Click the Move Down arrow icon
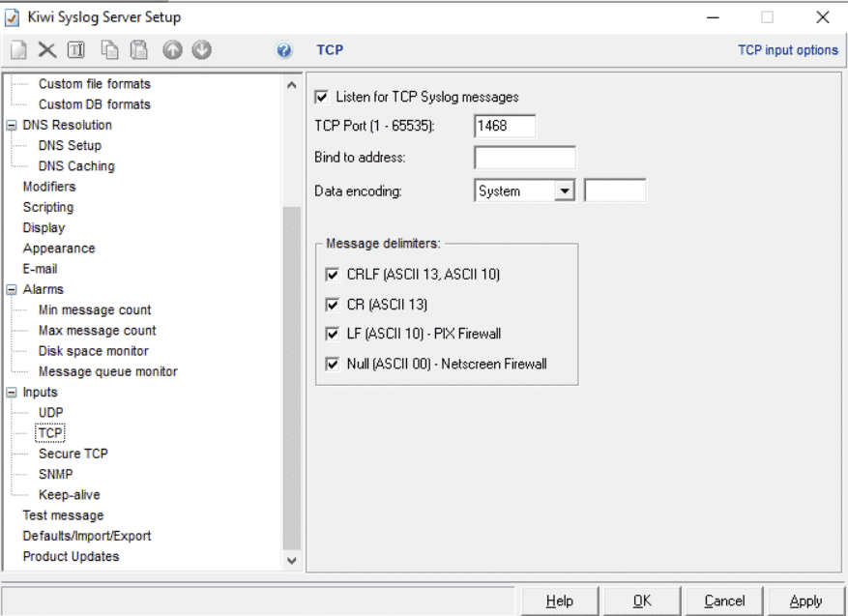This screenshot has width=848, height=616. point(201,50)
